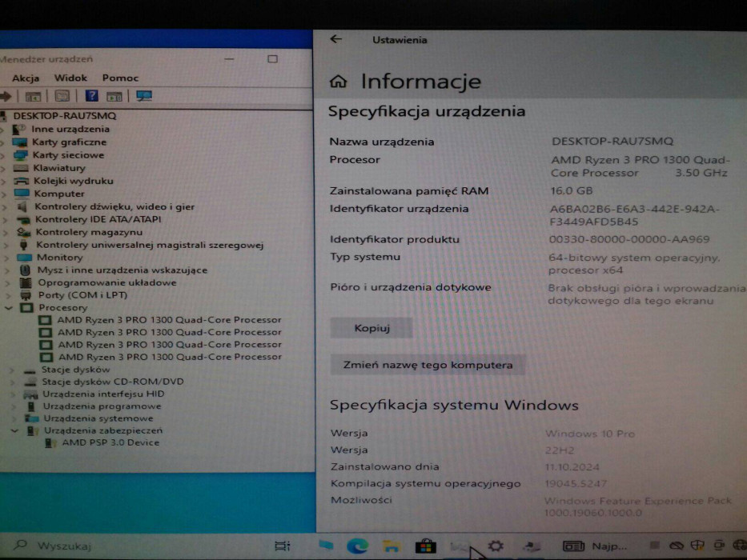Click the 16.0 GB RAM value
Screen dimensions: 747x560
572,191
